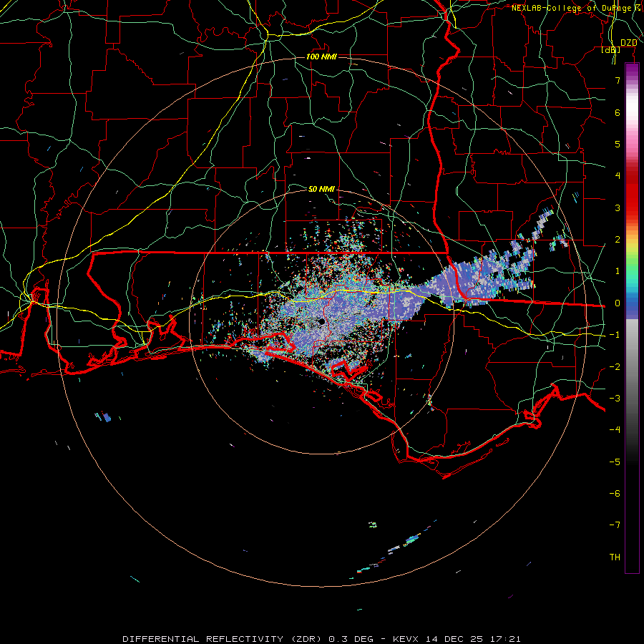Click the Differential Reflectivity product caption at bottom
644x644 pixels.
coord(321,639)
